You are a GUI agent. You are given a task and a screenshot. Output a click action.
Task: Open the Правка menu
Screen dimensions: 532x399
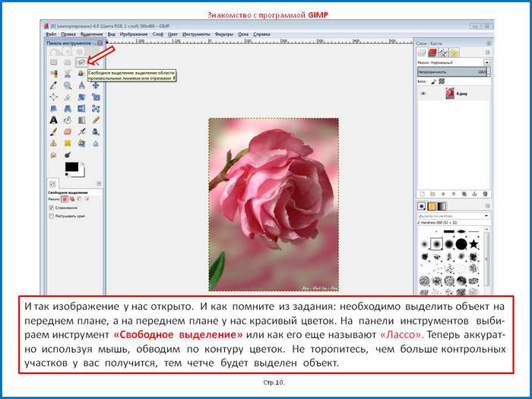point(68,34)
